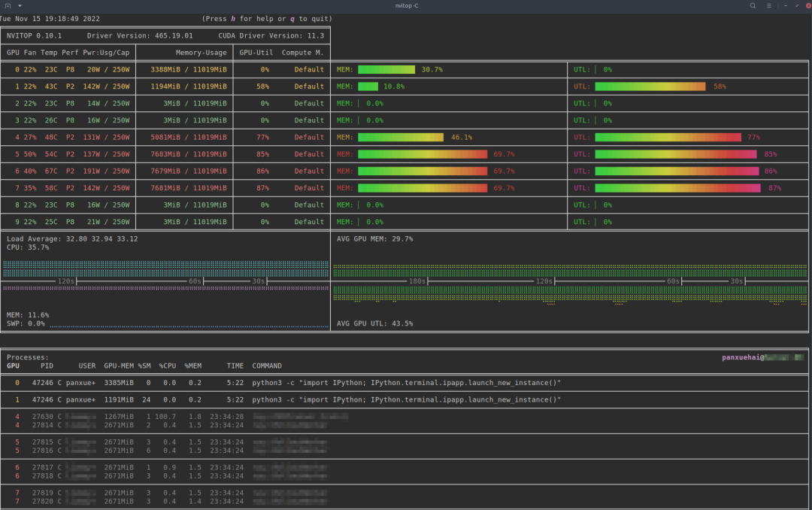The height and width of the screenshot is (510, 812).
Task: Click the GPU 4 utilization bar at 77%
Action: pyautogui.click(x=668, y=138)
